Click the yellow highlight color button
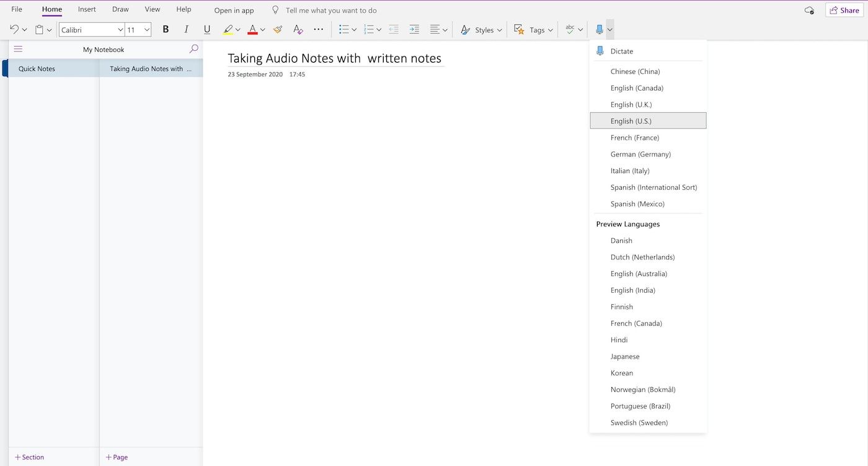The image size is (868, 466). tap(228, 29)
